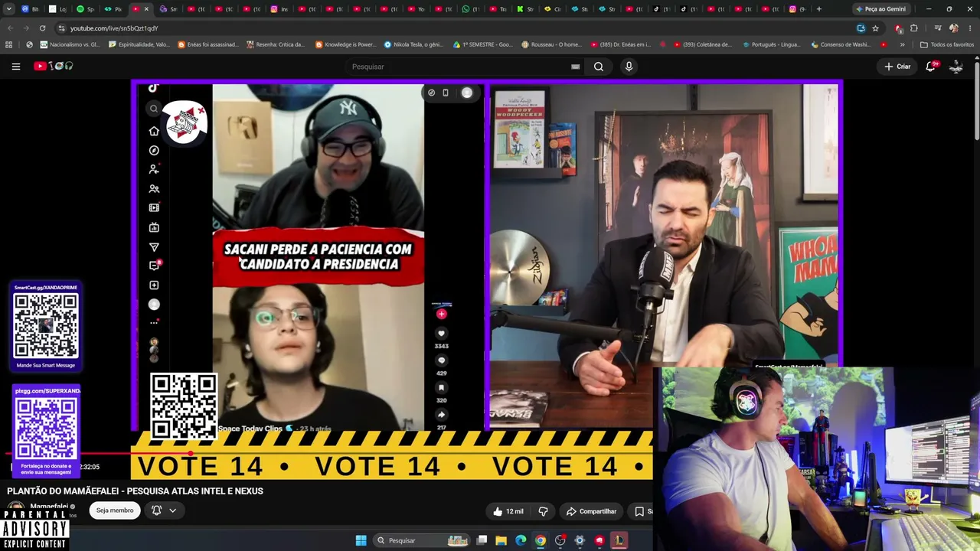Open the Português - Língua... bookmark
Viewport: 980px width, 551px height.
(771, 44)
